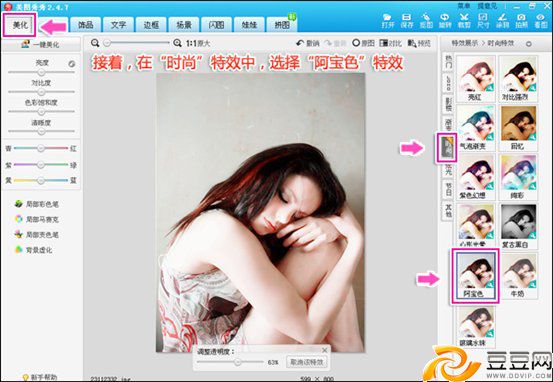Click the 打开 (open file) icon
This screenshot has height=382, width=553.
point(387,21)
